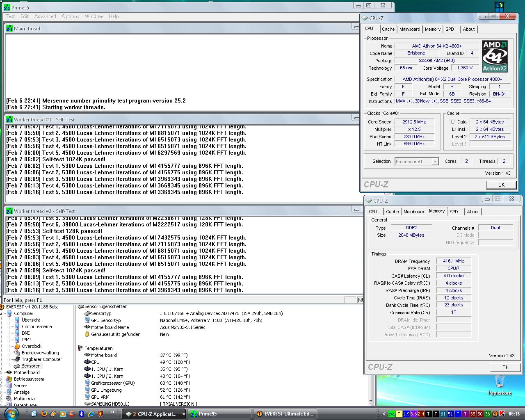The image size is (525, 420).
Task: Open the Options menu in Prime95
Action: 71,16
